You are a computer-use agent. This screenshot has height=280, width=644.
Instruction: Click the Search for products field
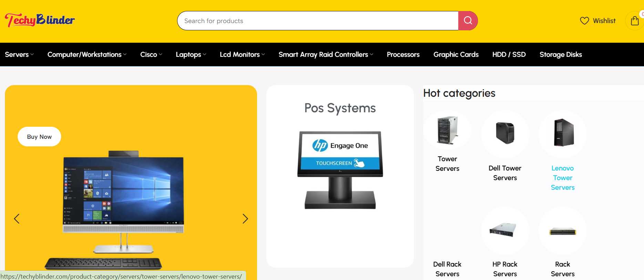pos(317,21)
